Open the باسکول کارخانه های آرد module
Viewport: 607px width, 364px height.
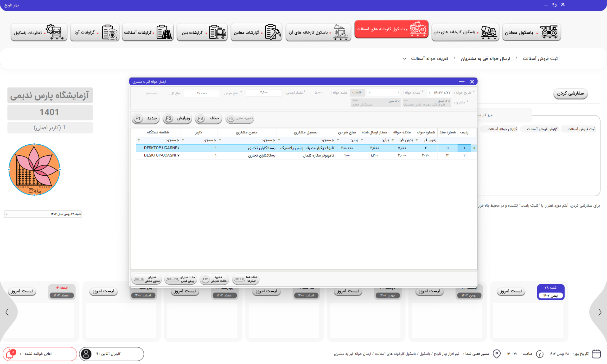point(318,32)
